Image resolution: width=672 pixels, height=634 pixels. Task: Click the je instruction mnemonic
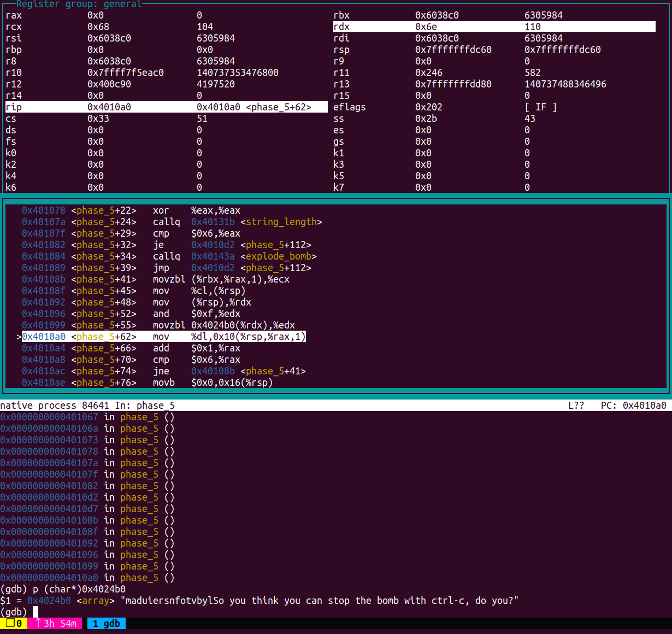(158, 245)
